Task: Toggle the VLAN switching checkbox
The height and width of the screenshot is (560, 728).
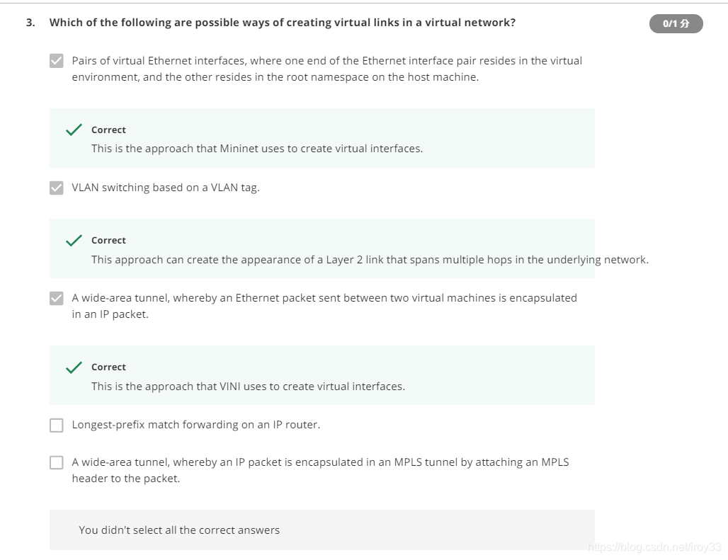Action: coord(57,188)
